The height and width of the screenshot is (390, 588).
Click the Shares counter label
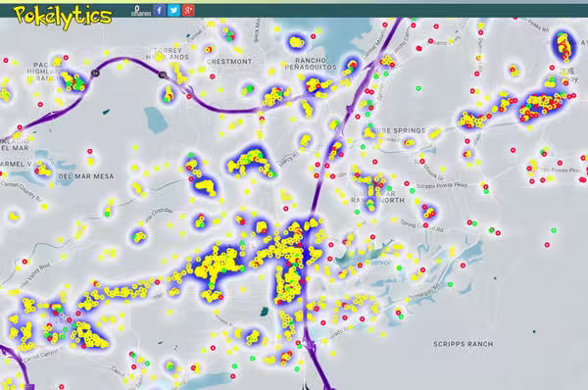(141, 12)
